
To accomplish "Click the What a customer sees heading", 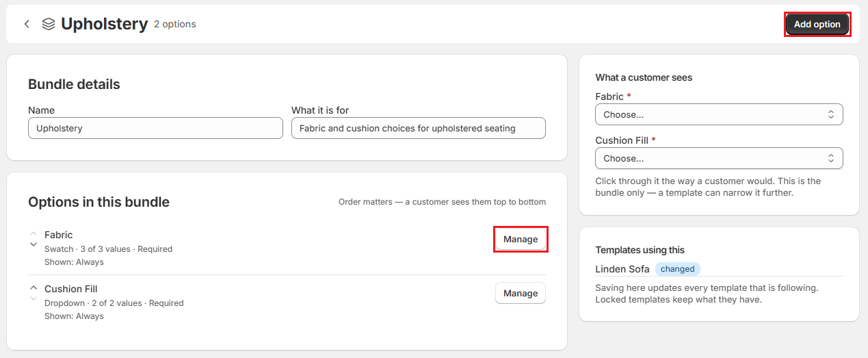I will (644, 77).
